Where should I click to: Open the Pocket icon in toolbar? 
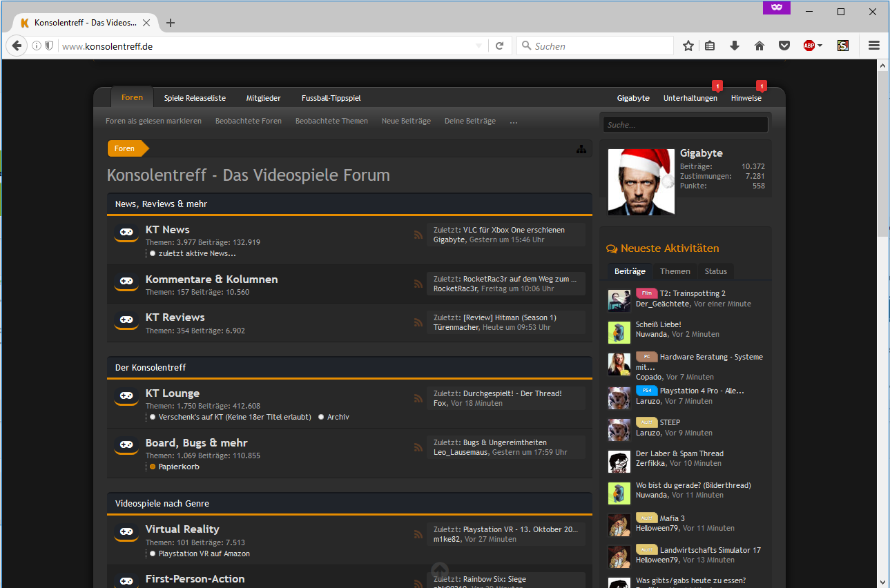coord(784,46)
